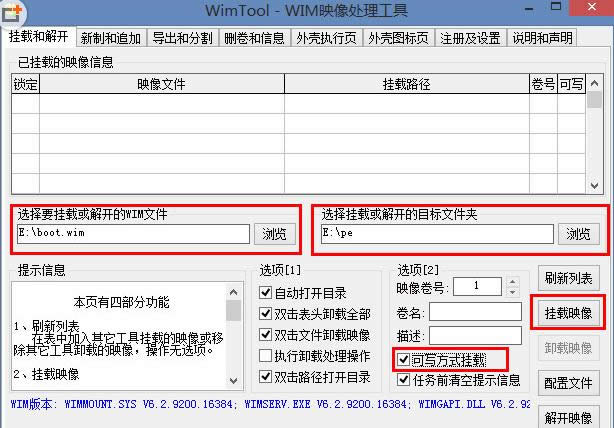Maximize the WimTool window
This screenshot has width=614, height=428.
[556, 7]
